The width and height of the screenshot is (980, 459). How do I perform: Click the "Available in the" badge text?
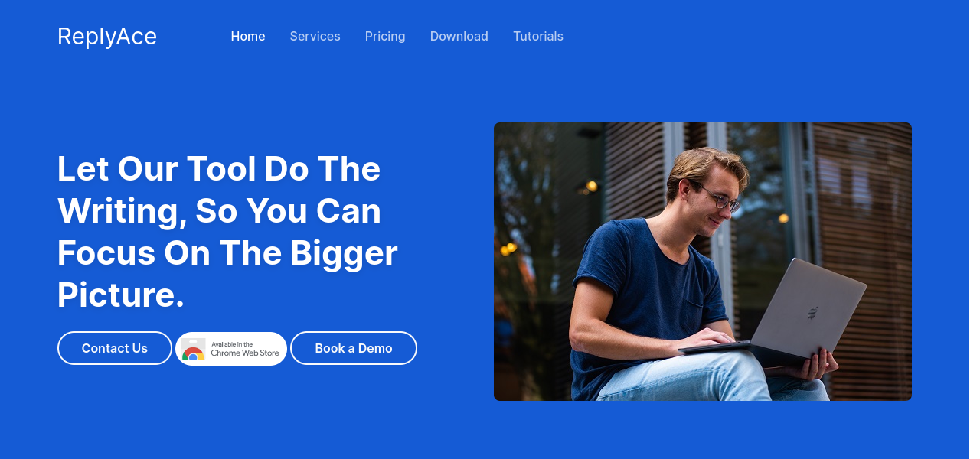[232, 344]
